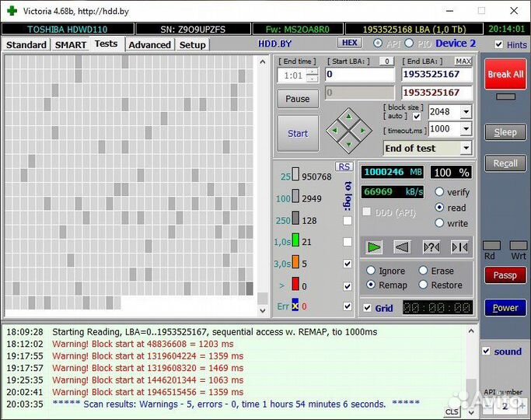This screenshot has width=531, height=420.
Task: Select the verify radio button
Action: click(440, 192)
